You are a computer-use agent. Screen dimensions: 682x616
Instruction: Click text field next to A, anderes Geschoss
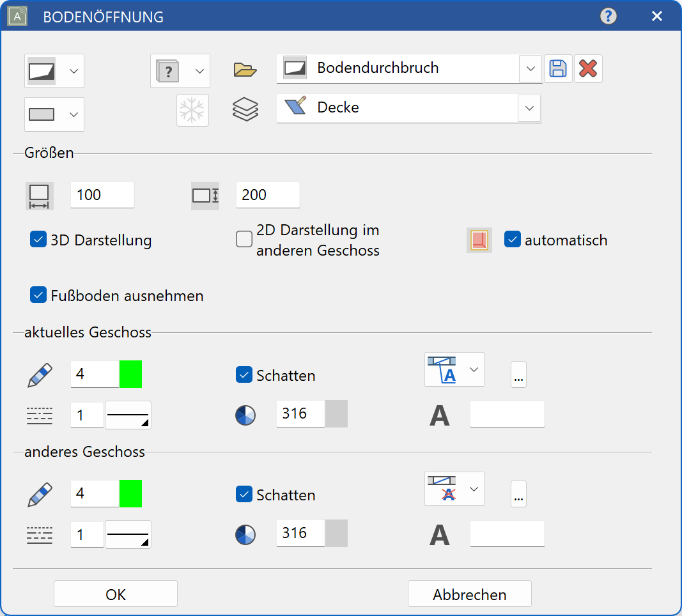point(507,534)
